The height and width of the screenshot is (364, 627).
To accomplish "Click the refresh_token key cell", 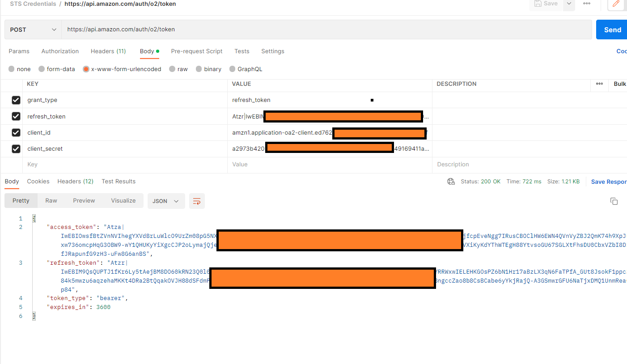I will 125,116.
